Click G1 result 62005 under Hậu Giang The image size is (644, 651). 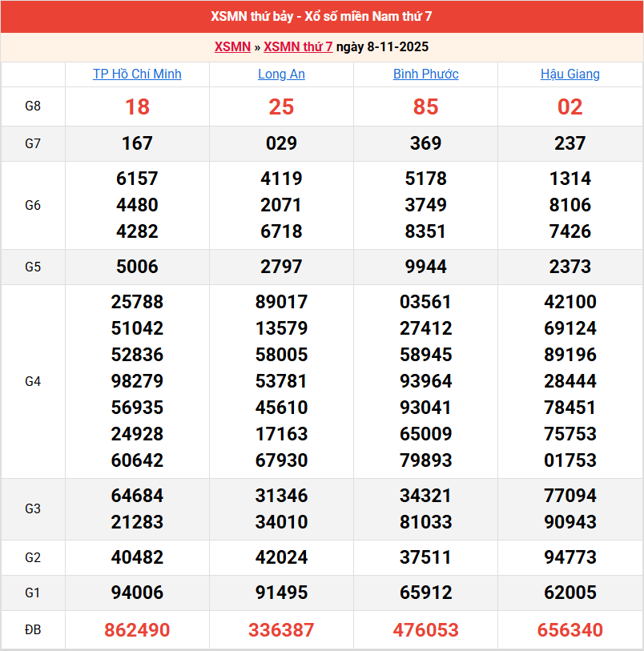[x=570, y=593]
